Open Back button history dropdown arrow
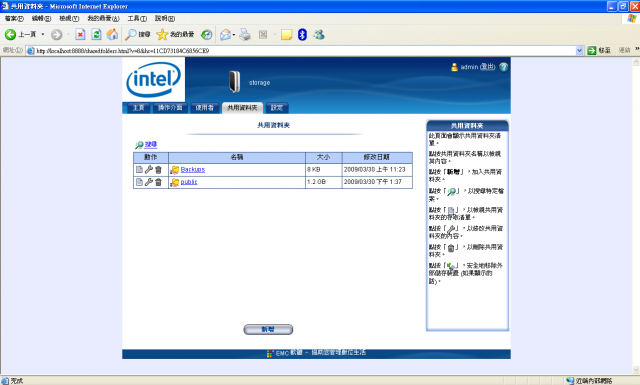The image size is (640, 385). tap(42, 35)
